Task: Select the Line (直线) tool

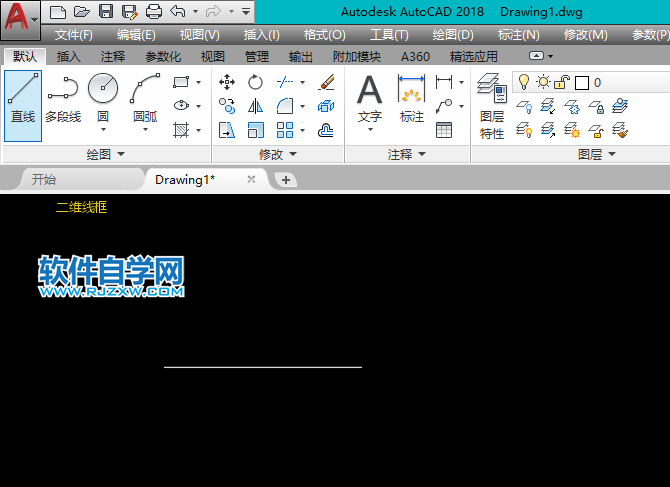Action: (23, 106)
